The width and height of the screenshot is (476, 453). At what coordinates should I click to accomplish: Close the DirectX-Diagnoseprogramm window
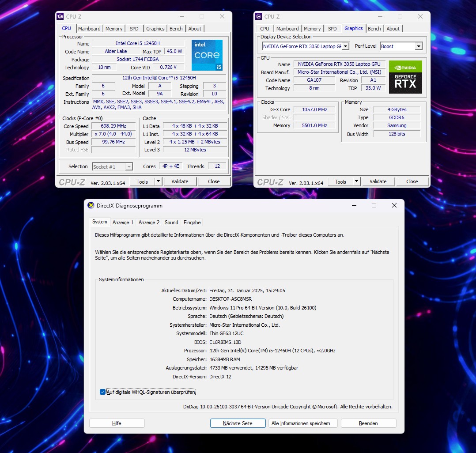[394, 205]
